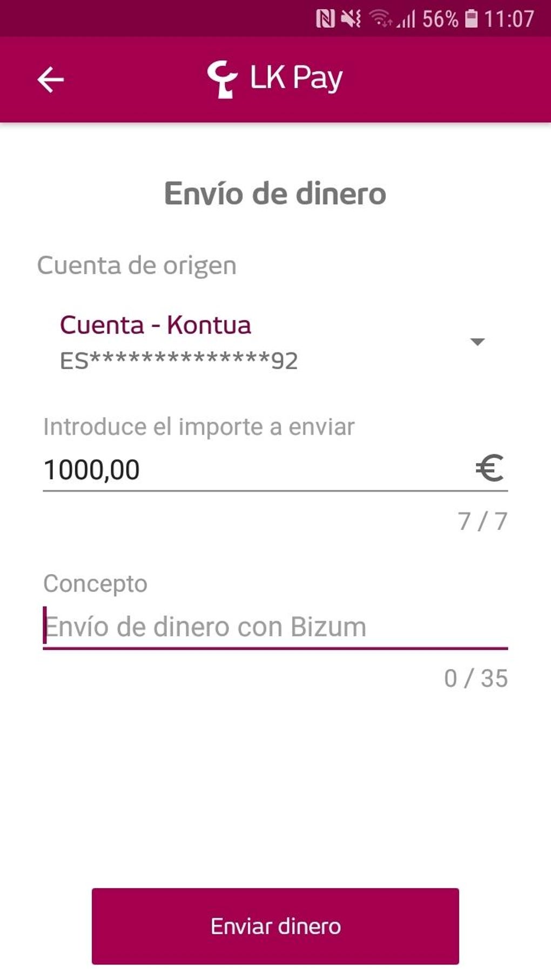Screen dimensions: 551x980
Task: Tap the muted sound status icon
Action: click(x=351, y=19)
